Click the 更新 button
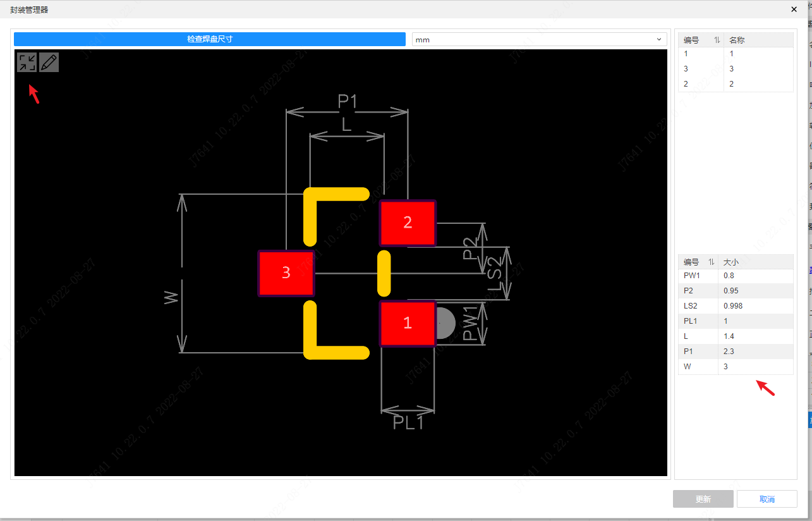The height and width of the screenshot is (521, 812). point(703,499)
